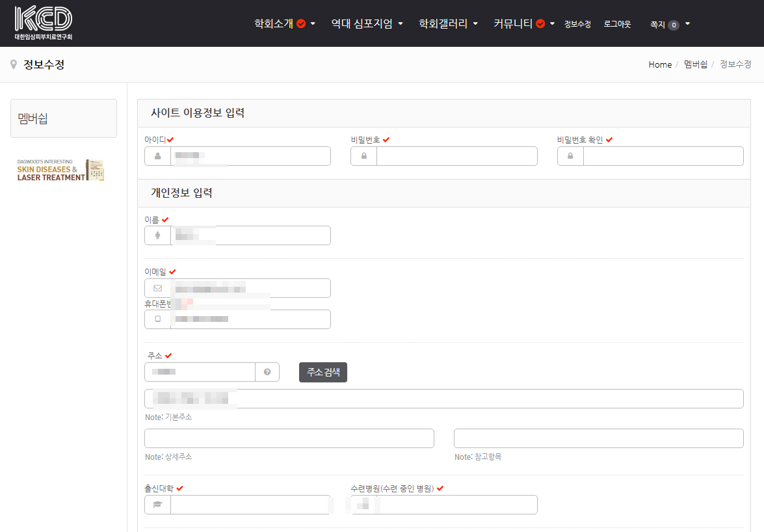Image resolution: width=764 pixels, height=532 pixels.
Task: Click the lock icon beside 비밀번호 확인 field
Action: coord(570,156)
